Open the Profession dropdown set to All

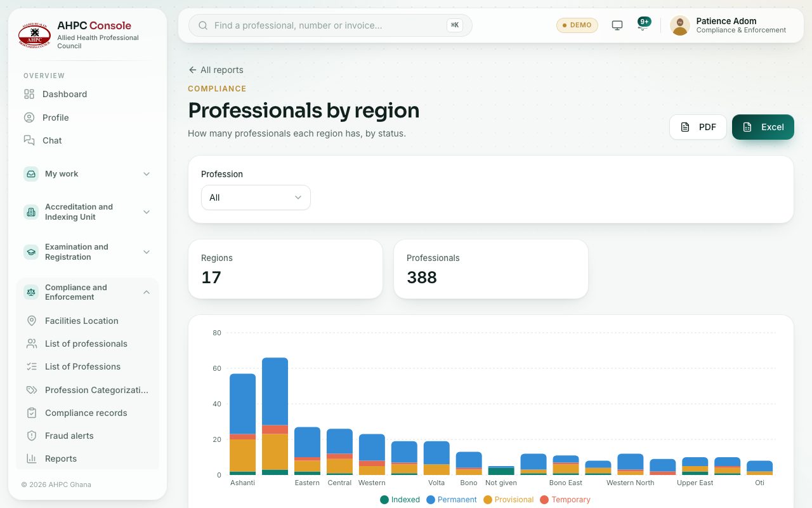256,197
